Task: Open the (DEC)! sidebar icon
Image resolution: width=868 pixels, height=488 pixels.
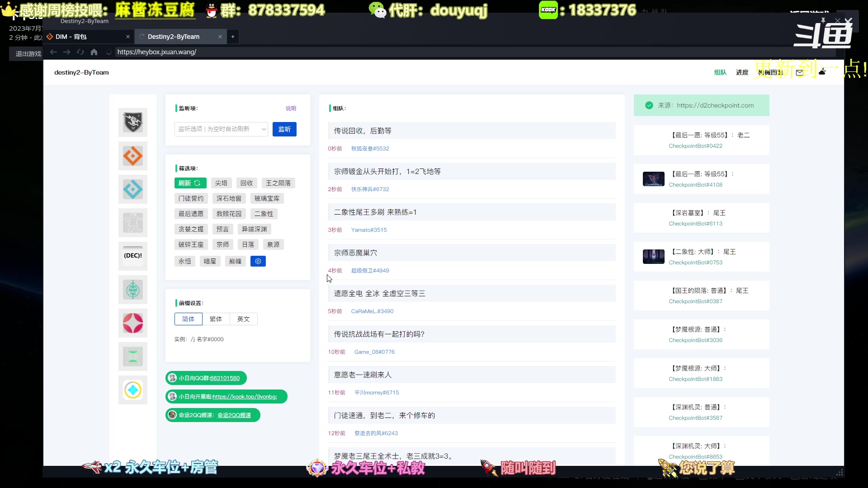Action: pos(133,256)
